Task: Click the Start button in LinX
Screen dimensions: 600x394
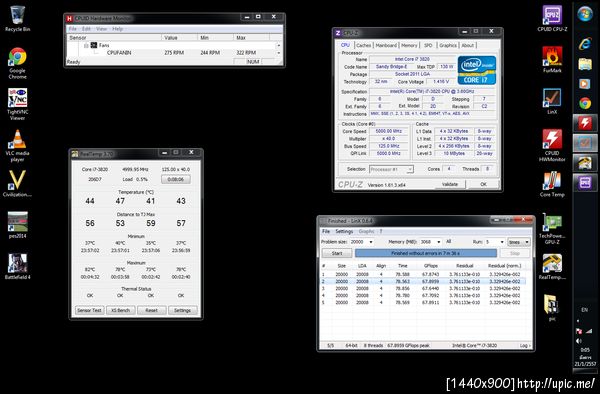Action: [x=337, y=253]
